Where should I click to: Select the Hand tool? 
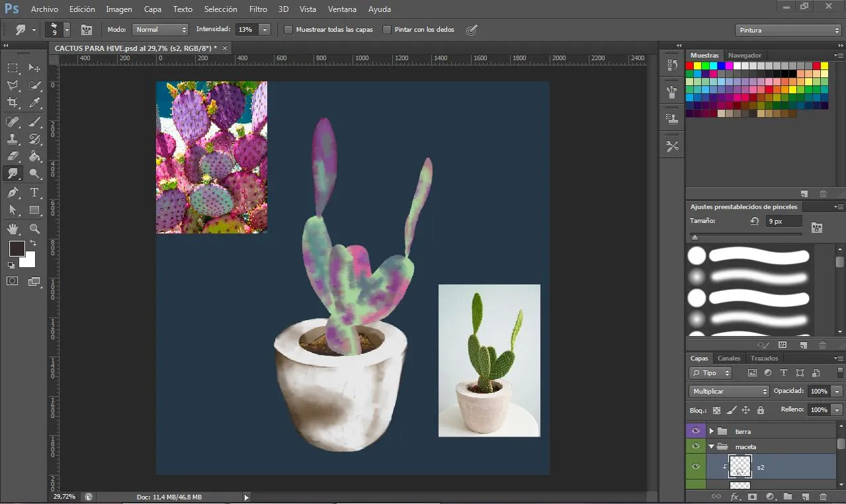tap(13, 229)
